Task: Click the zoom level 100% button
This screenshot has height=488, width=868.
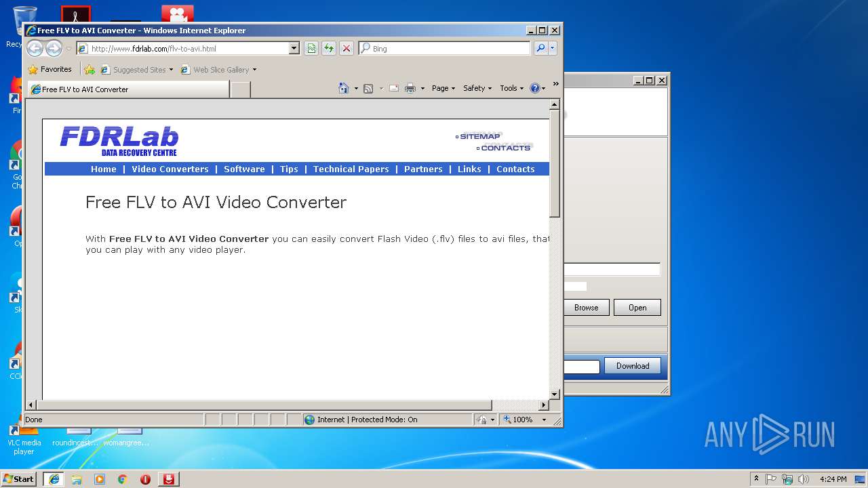Action: click(x=518, y=420)
